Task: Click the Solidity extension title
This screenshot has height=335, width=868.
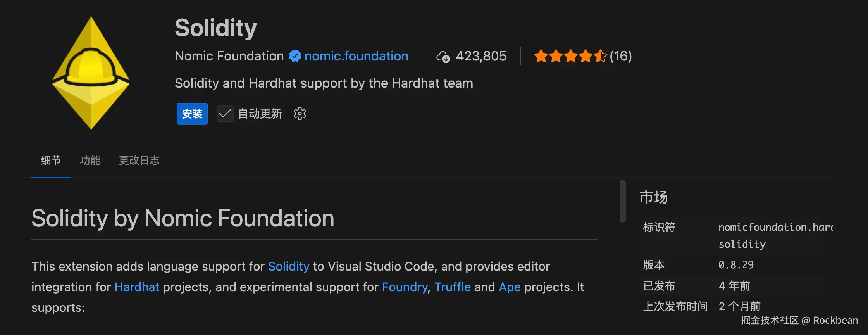Action: (216, 28)
